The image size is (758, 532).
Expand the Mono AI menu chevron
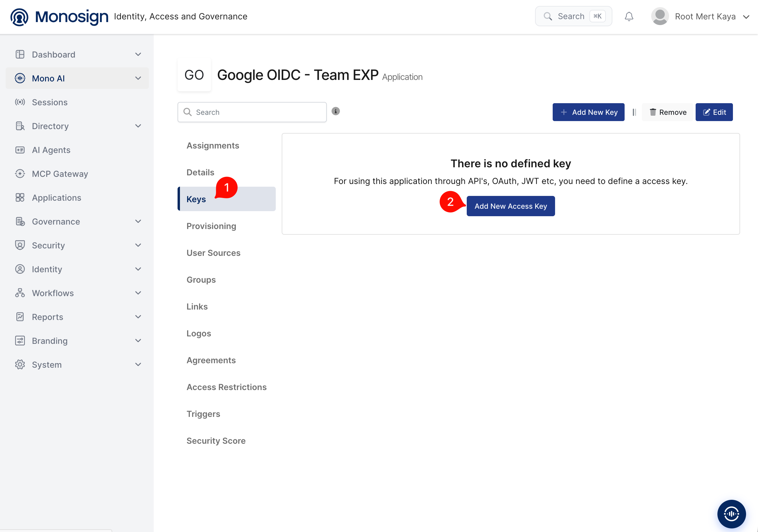click(x=138, y=78)
